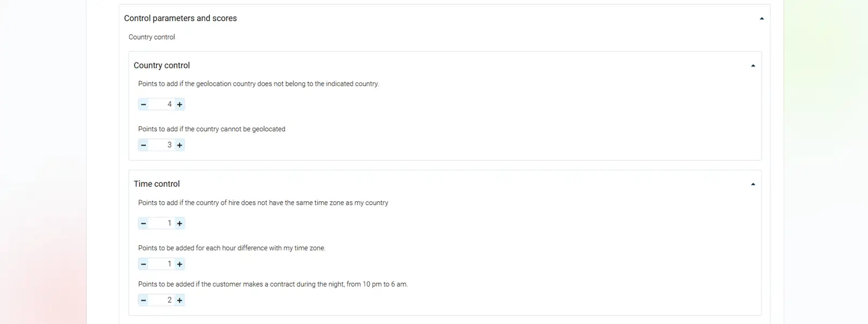This screenshot has height=324, width=868.
Task: Increase points for night contract hours
Action: coord(180,300)
